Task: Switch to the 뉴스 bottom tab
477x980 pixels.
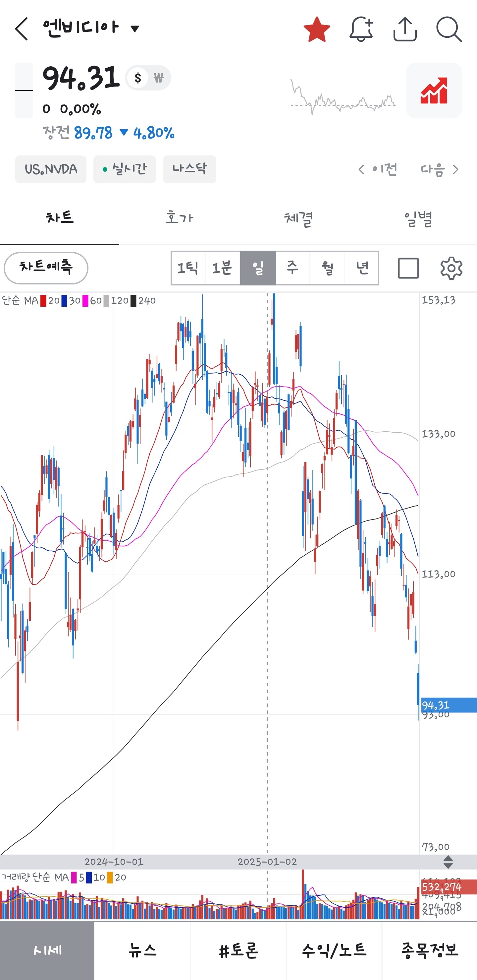Action: tap(142, 950)
